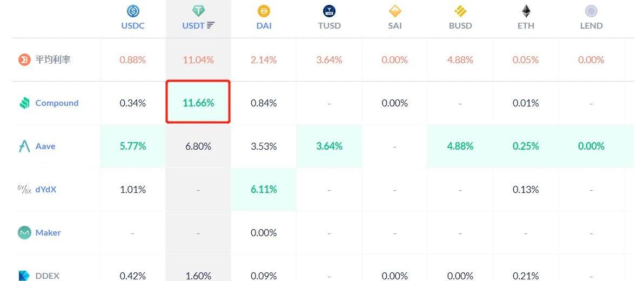
Task: Click the DAI coin icon
Action: tap(264, 11)
